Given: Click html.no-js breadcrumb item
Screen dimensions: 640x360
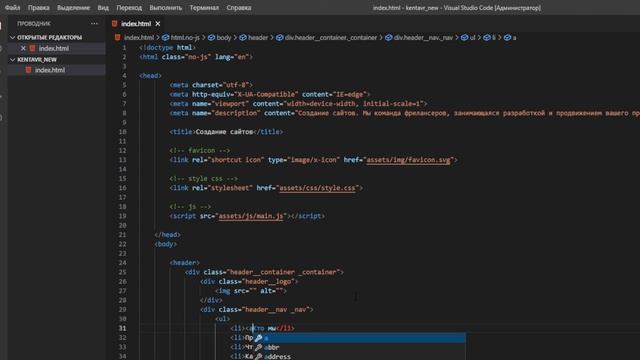Looking at the screenshot, I should (x=185, y=38).
